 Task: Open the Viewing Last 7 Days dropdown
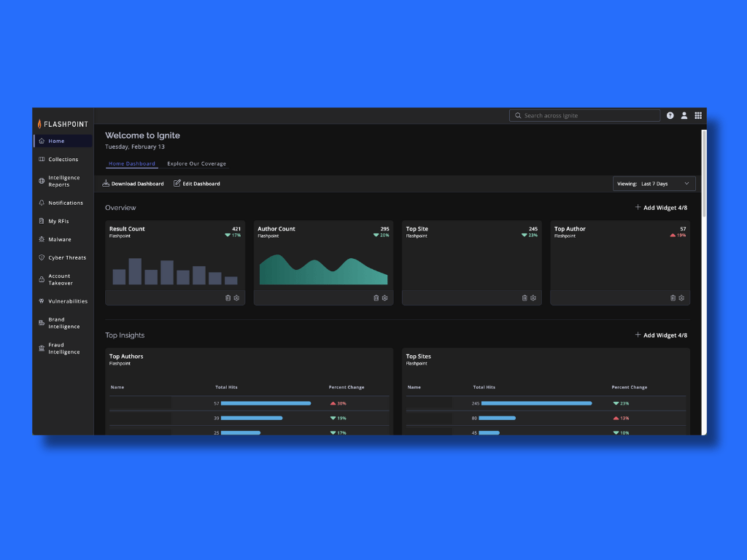tap(654, 184)
